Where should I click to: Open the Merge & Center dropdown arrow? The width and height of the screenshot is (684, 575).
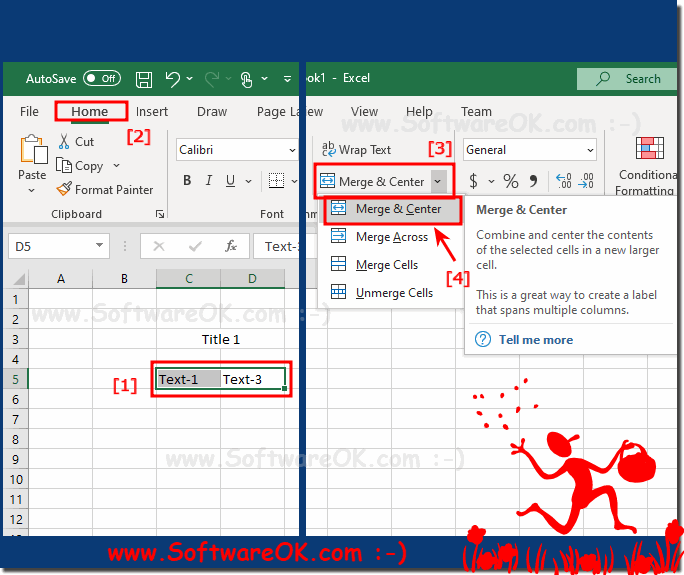pos(438,181)
